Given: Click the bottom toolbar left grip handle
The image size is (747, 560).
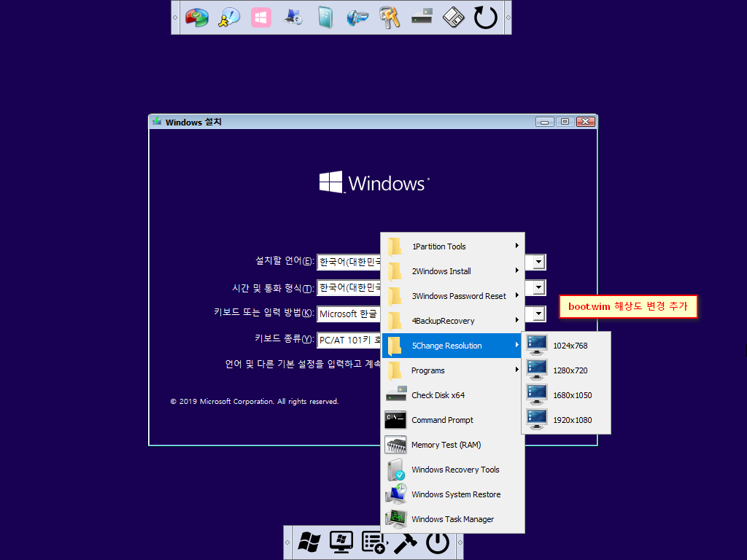Looking at the screenshot, I should click(287, 542).
